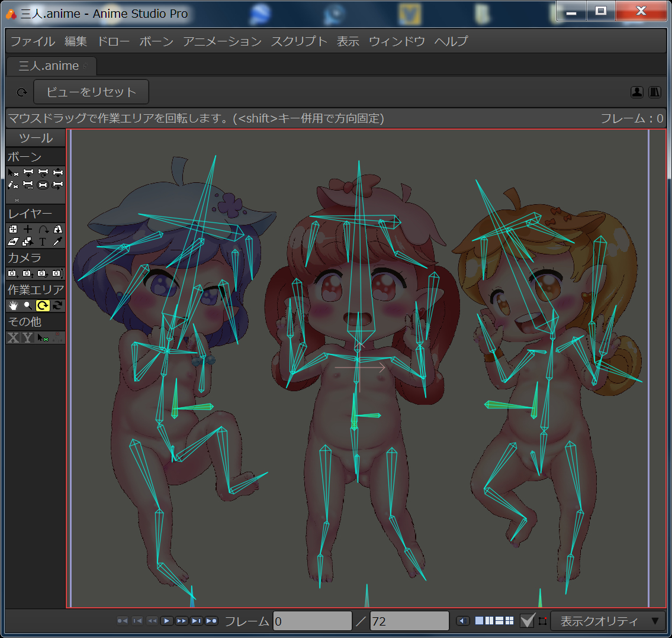Choose the Zoom Camera tool
Viewport: 672px width, 638px height.
tap(28, 273)
